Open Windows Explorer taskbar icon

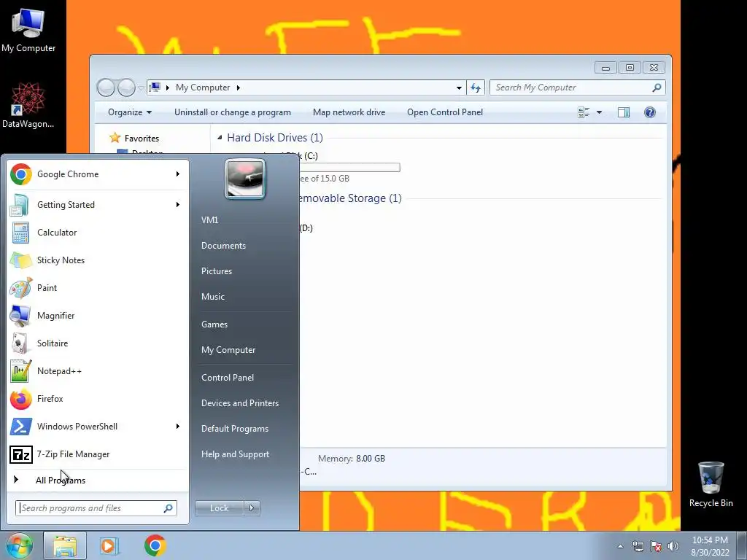click(65, 545)
